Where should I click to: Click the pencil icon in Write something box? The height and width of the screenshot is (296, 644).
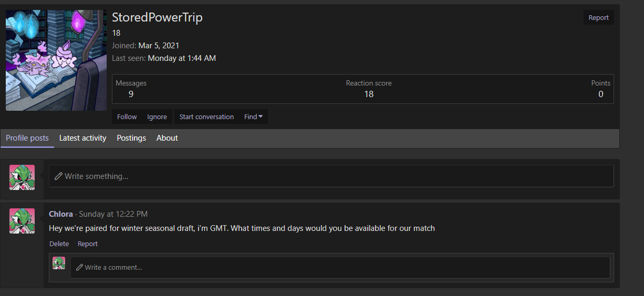pyautogui.click(x=58, y=176)
